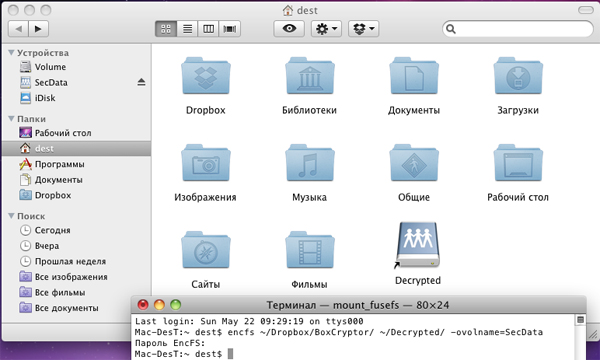Collapse the Папки sidebar section
Screen dimensions: 600x360
[x=11, y=119]
